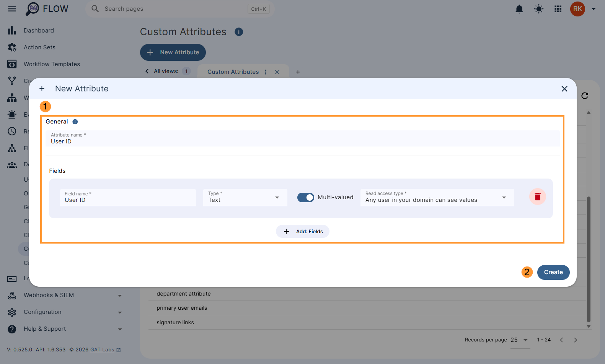Click the Attribute name input field
The height and width of the screenshot is (364, 605).
point(302,139)
